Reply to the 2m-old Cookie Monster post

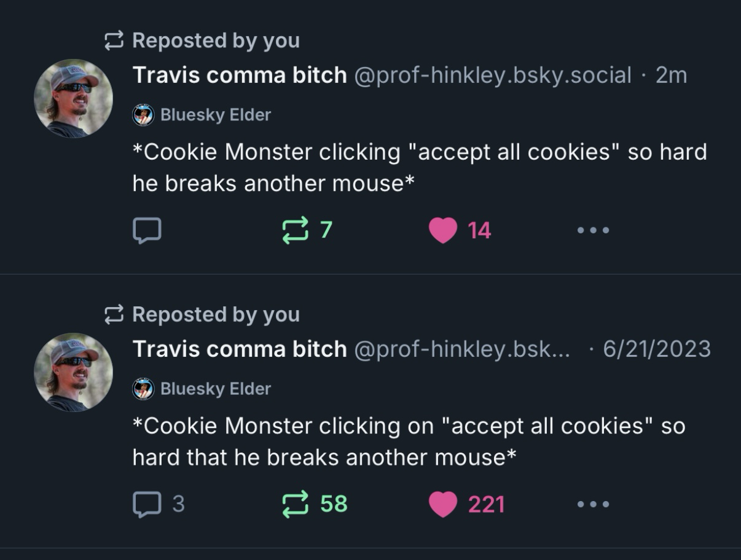click(147, 230)
